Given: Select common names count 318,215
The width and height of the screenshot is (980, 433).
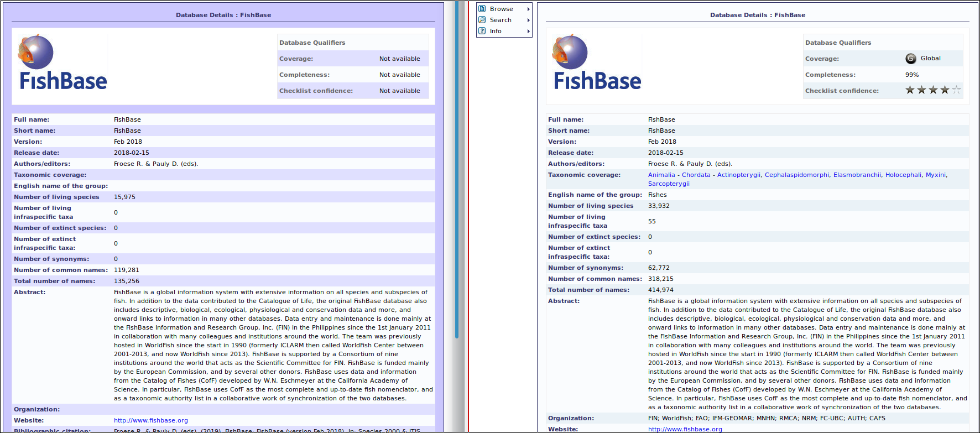Looking at the screenshot, I should click(x=661, y=279).
